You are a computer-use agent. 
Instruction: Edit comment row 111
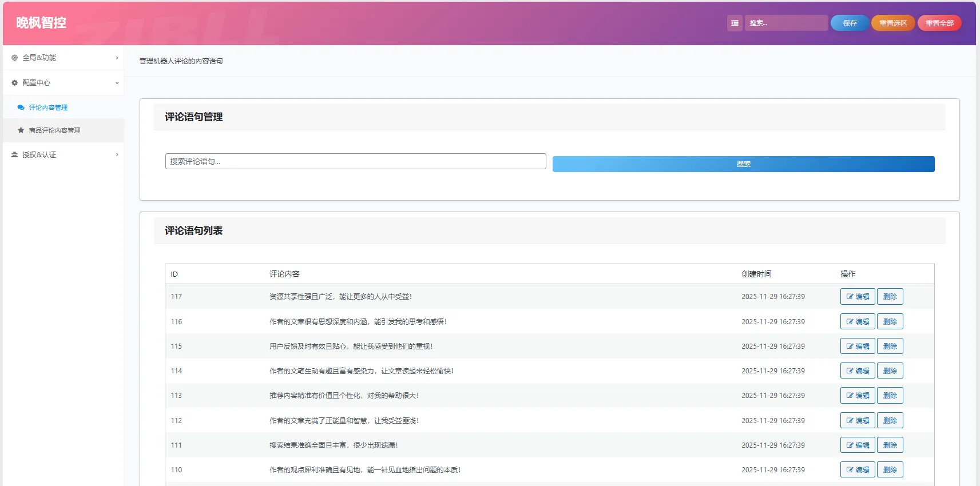pos(858,445)
